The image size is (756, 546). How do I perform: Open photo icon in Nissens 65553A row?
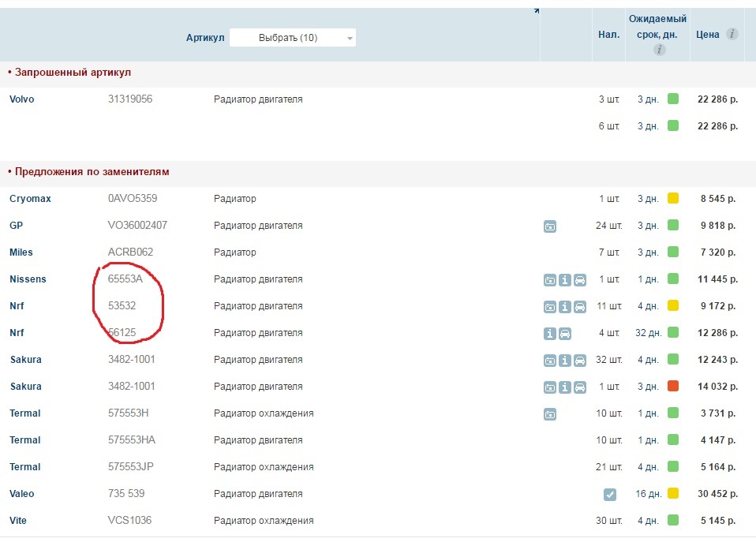pyautogui.click(x=550, y=280)
